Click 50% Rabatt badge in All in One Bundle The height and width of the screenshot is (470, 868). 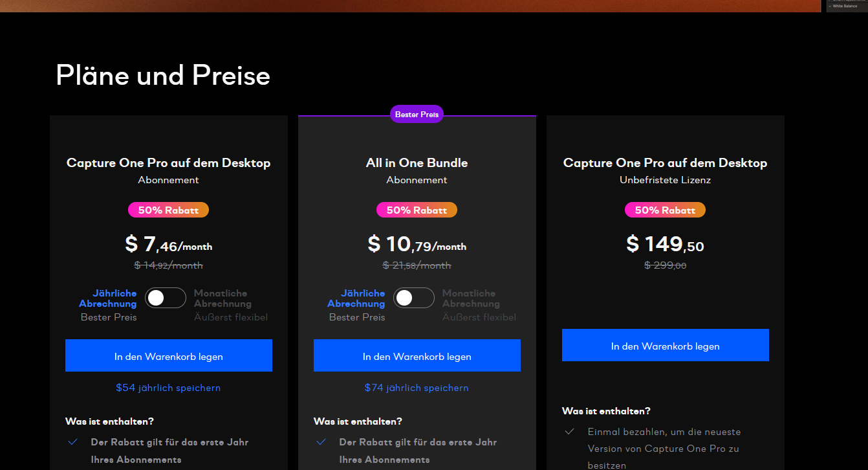click(x=417, y=210)
